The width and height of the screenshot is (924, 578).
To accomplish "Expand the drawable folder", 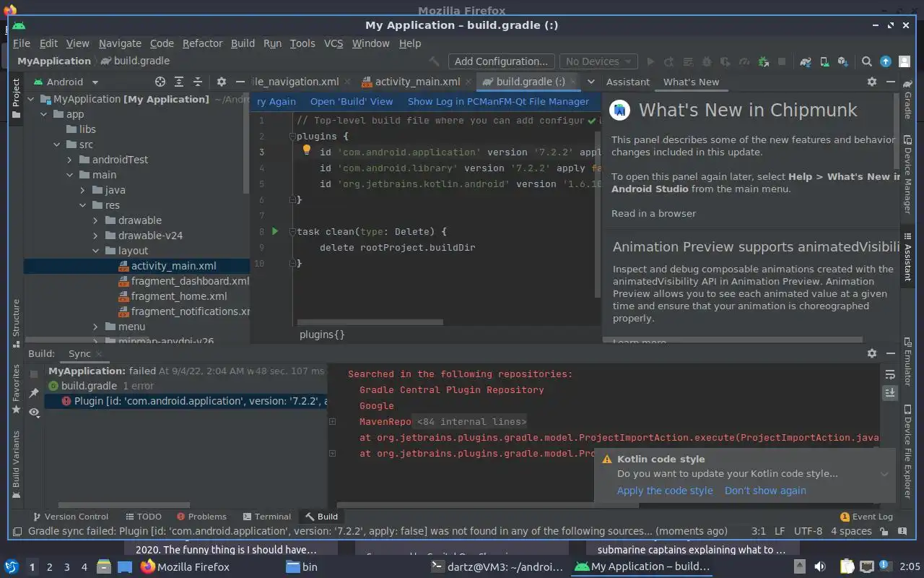I will (x=95, y=220).
